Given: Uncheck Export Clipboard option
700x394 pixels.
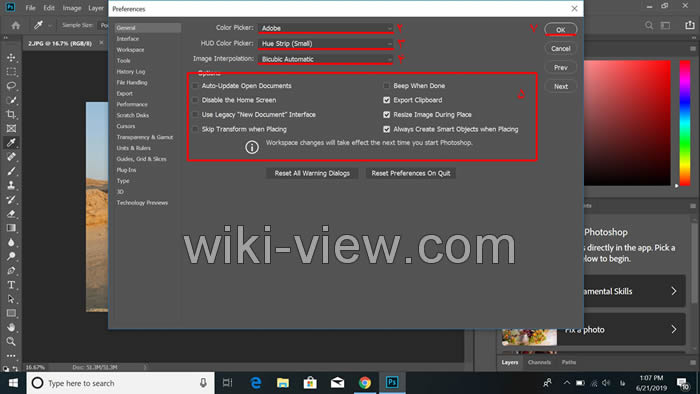Looking at the screenshot, I should [x=387, y=100].
